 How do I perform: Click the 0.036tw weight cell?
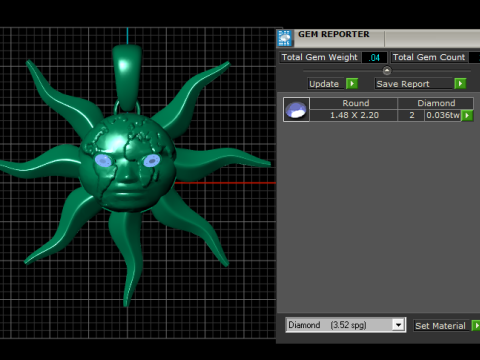click(x=443, y=115)
